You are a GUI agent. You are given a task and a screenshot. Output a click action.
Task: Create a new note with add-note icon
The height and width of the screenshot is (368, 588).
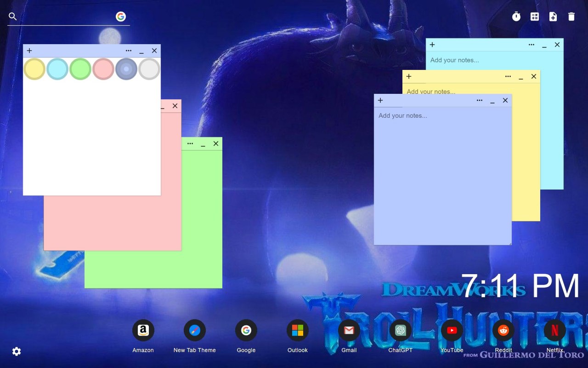(553, 17)
